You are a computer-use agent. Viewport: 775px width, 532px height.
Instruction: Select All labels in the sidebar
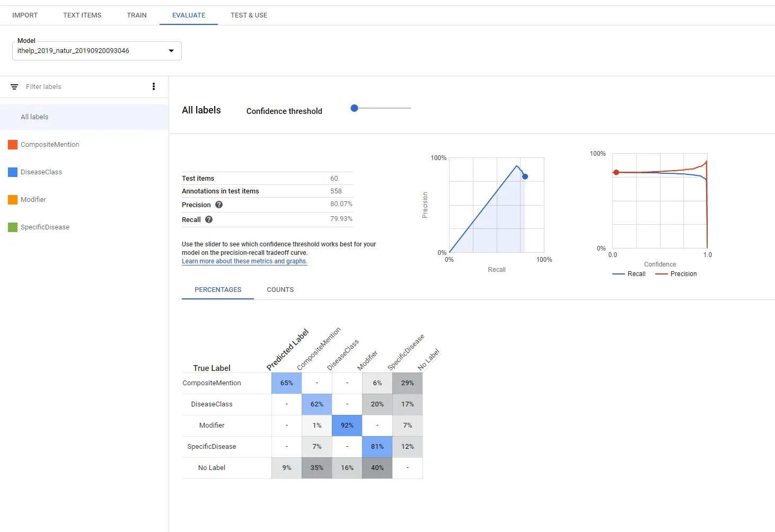(84, 117)
